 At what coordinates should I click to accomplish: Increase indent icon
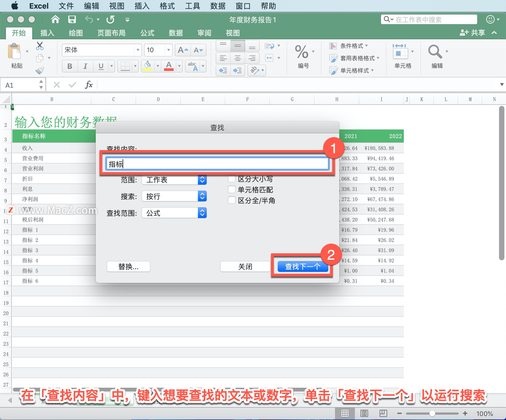[x=238, y=70]
